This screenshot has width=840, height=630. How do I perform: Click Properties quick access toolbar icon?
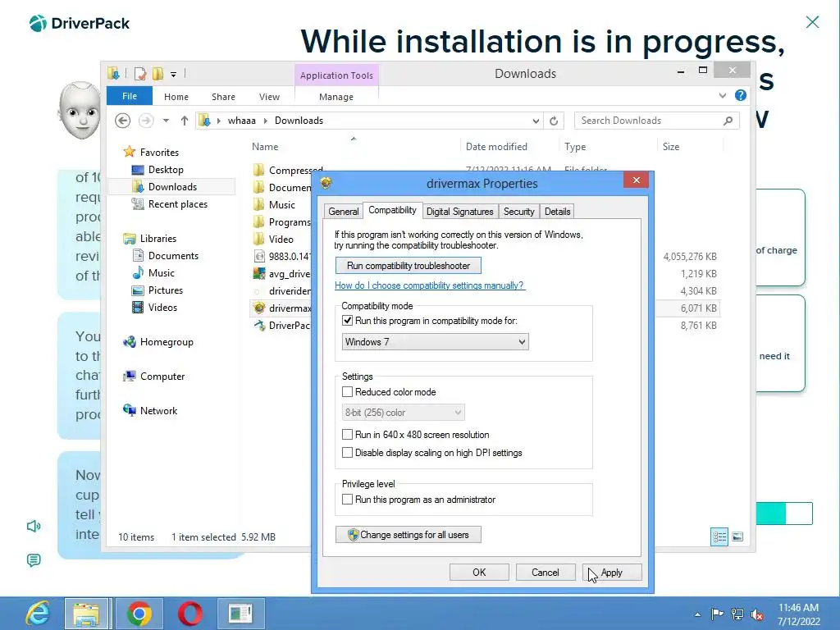tap(140, 73)
